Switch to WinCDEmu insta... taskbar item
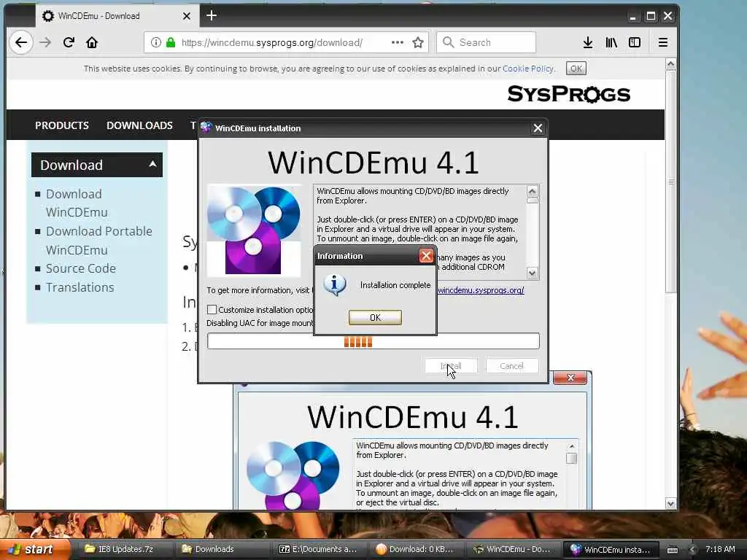The height and width of the screenshot is (560, 747). point(611,549)
